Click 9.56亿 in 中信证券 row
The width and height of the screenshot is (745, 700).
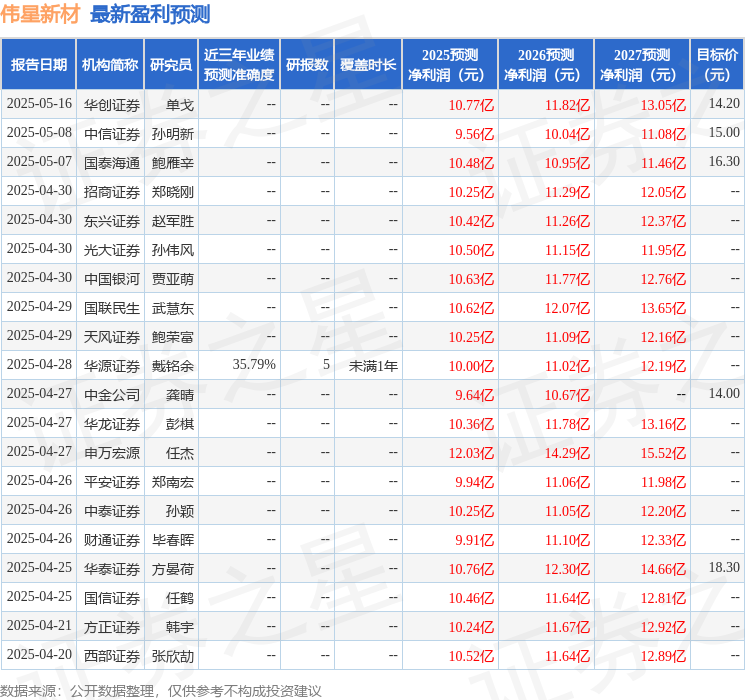475,134
